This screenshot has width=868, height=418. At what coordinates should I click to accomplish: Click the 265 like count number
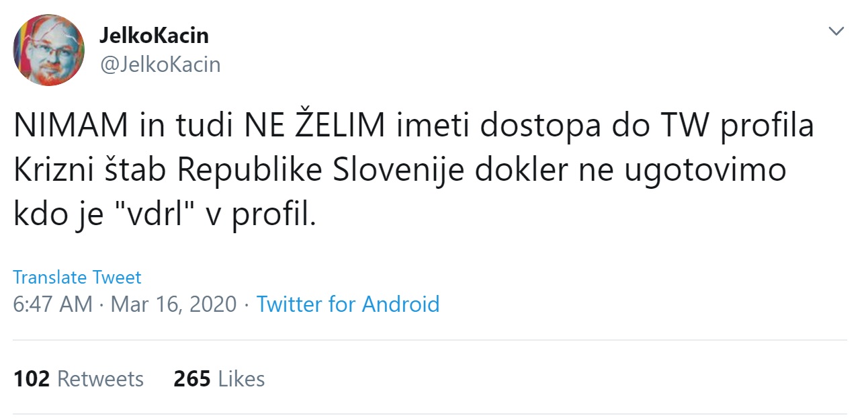[192, 379]
